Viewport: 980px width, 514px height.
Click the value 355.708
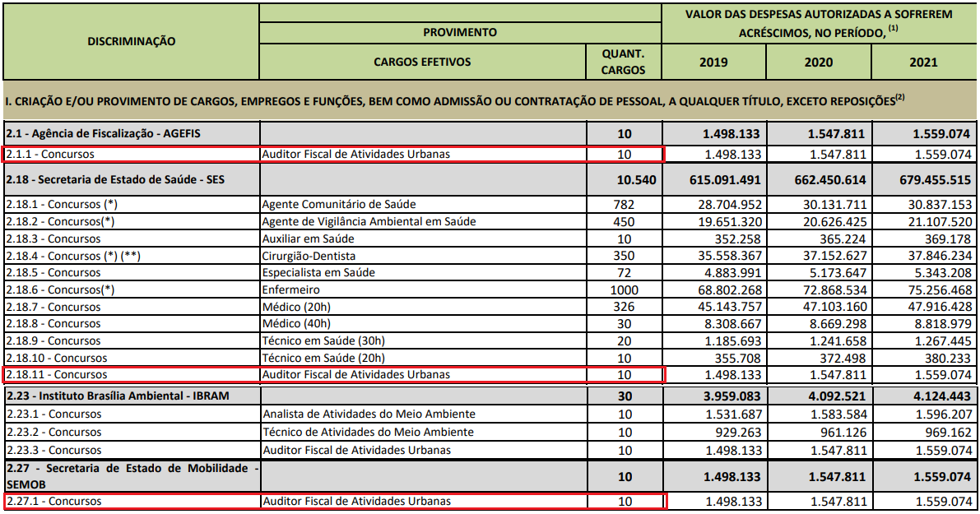point(738,359)
